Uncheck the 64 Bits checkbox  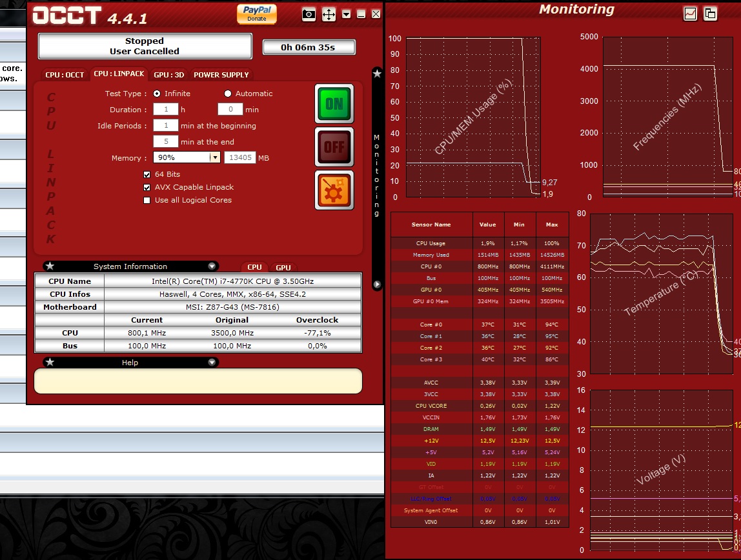click(x=147, y=174)
